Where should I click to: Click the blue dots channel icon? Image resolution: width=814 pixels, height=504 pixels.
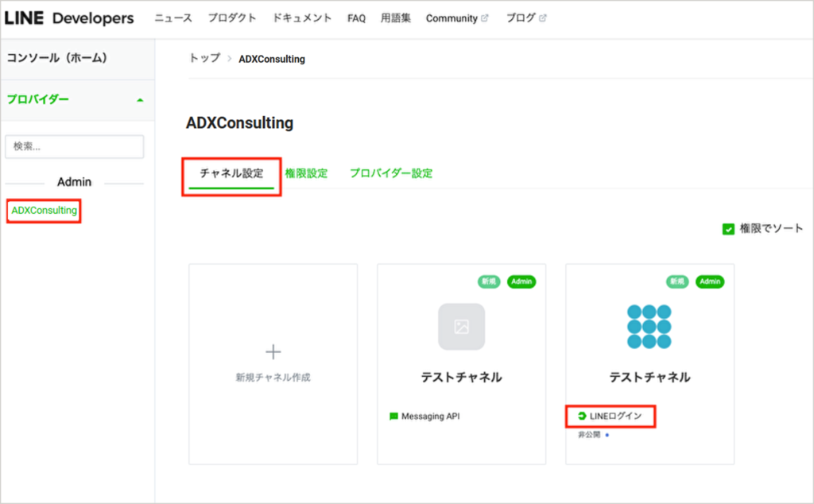pyautogui.click(x=649, y=327)
